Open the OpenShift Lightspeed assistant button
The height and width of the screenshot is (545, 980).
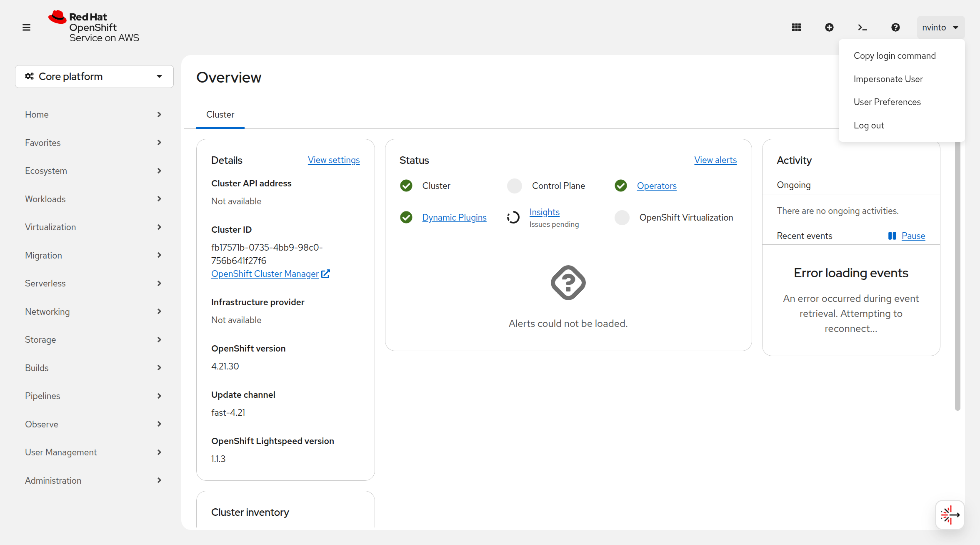click(x=950, y=515)
